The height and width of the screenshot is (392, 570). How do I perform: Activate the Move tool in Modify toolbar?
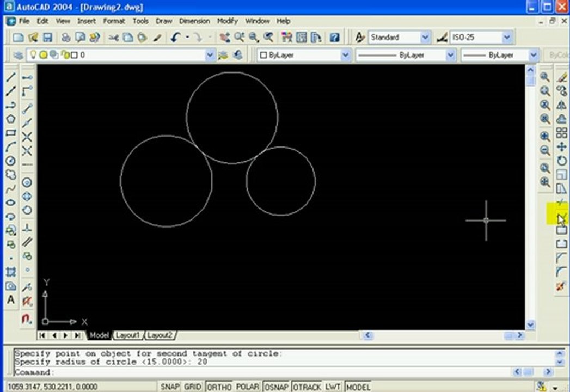(x=562, y=147)
